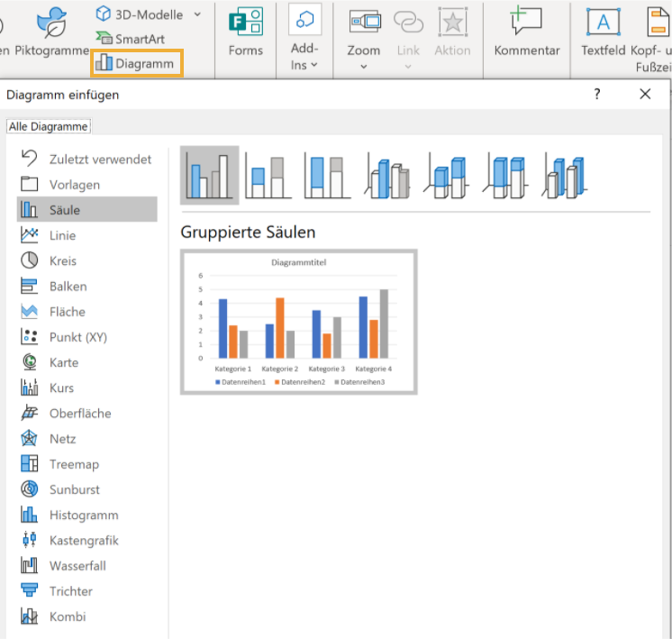Screen dimensions: 672x639
Task: Click the Diagramm button in the ribbon
Action: tap(137, 63)
